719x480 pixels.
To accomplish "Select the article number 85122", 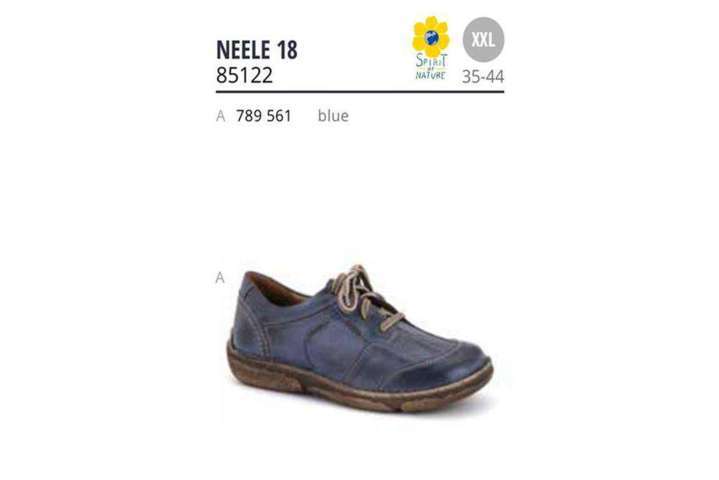I will pos(244,75).
